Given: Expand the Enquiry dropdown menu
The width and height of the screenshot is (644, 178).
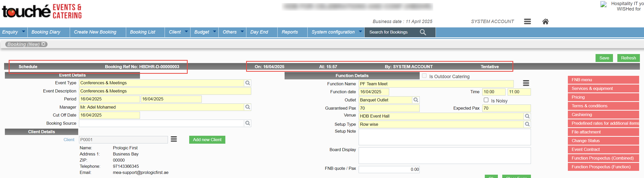Looking at the screenshot, I should click(x=23, y=32).
